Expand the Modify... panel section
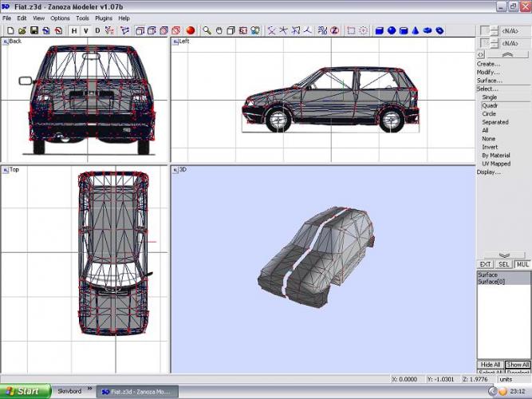The image size is (532, 399). [x=489, y=72]
